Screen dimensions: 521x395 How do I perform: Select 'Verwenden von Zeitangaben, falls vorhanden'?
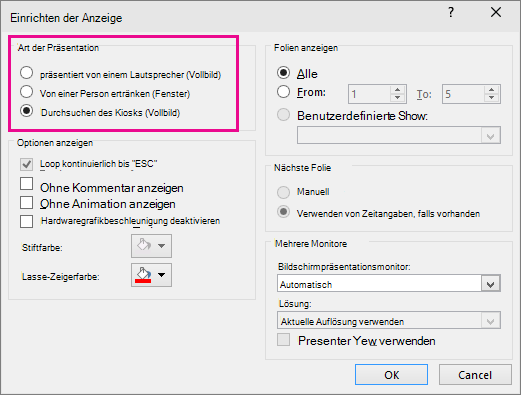283,212
